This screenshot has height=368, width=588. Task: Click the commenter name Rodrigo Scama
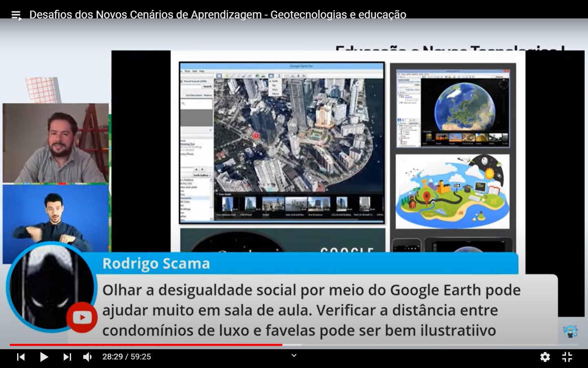156,264
